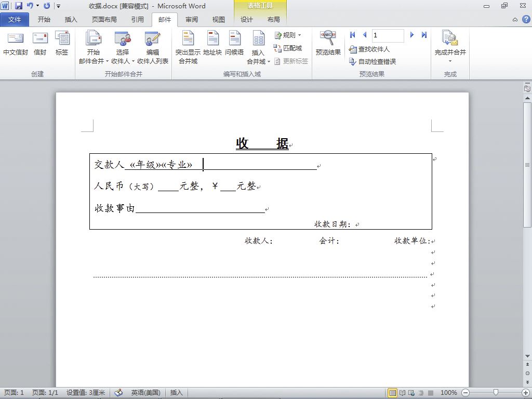Open 开始邮件合并 dropdown
Viewport: 532px width, 399px height.
click(94, 48)
